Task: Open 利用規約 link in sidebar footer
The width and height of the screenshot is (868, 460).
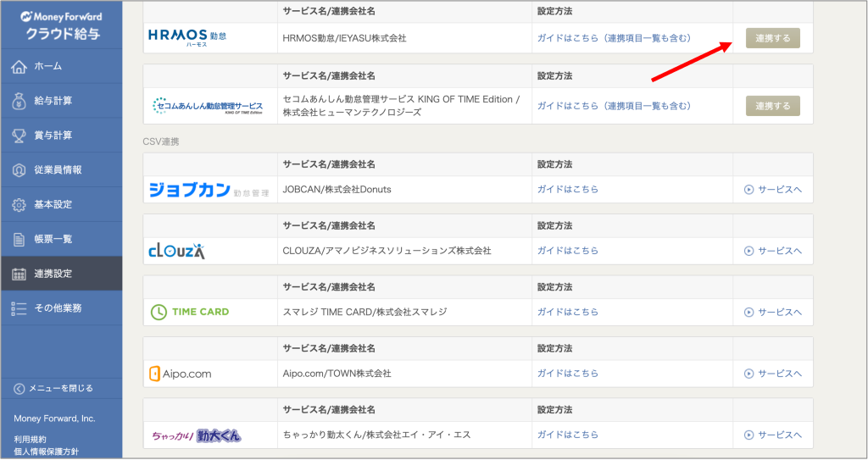Action: (30, 440)
